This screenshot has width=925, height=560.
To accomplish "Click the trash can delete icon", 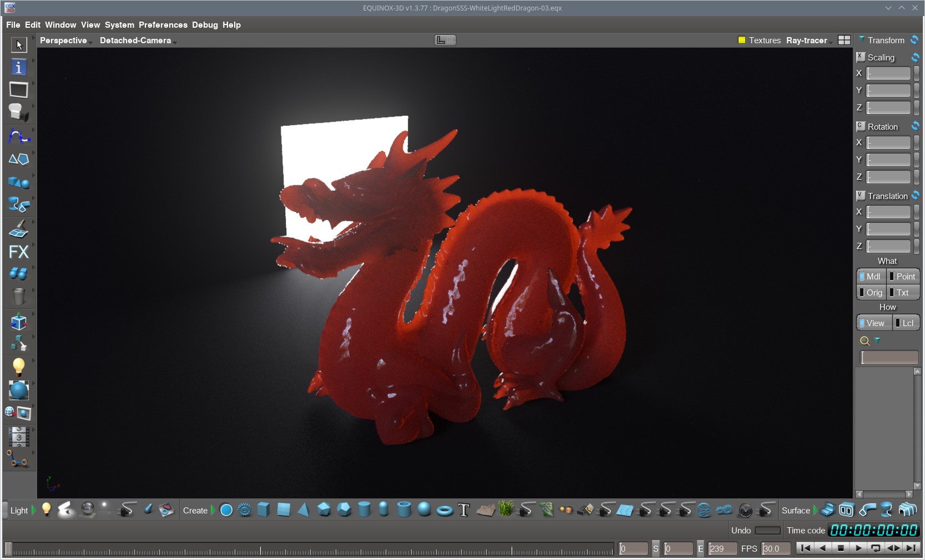I will tap(19, 297).
